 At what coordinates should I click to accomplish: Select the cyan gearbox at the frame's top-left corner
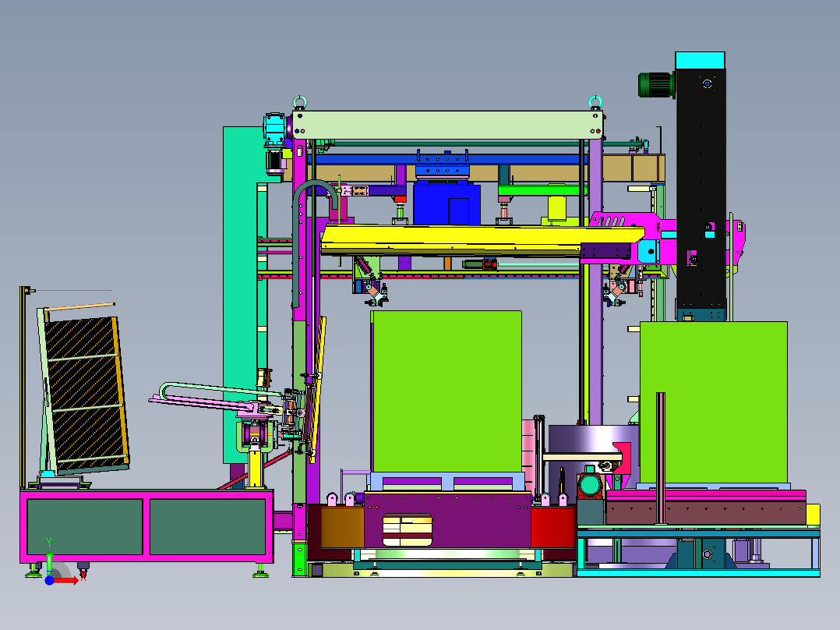coord(275,129)
